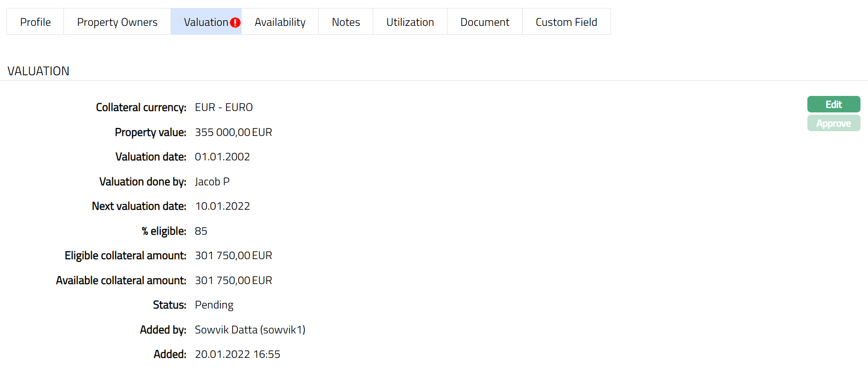Select the Valuation tab
This screenshot has height=372, width=868.
coord(205,22)
